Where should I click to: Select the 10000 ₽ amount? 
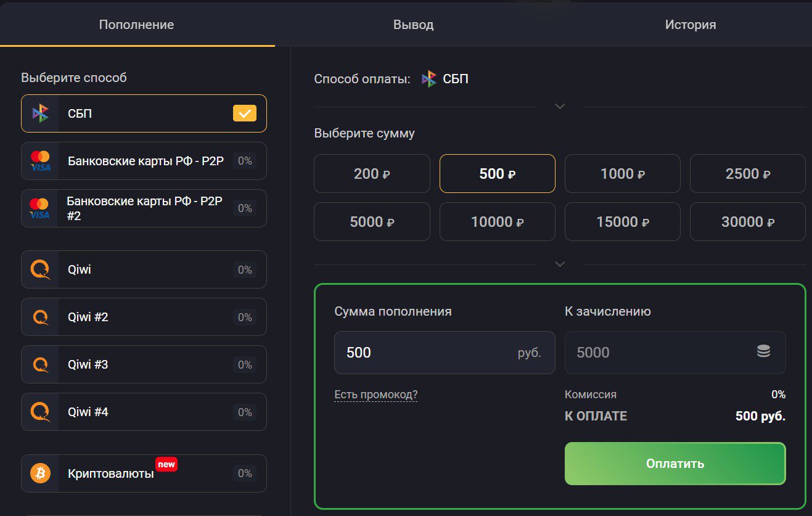coord(498,221)
